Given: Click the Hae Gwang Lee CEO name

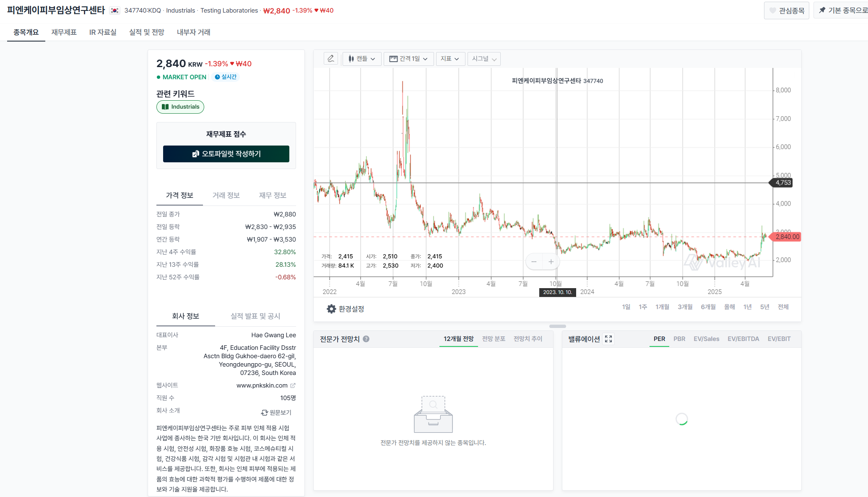Looking at the screenshot, I should [x=274, y=335].
